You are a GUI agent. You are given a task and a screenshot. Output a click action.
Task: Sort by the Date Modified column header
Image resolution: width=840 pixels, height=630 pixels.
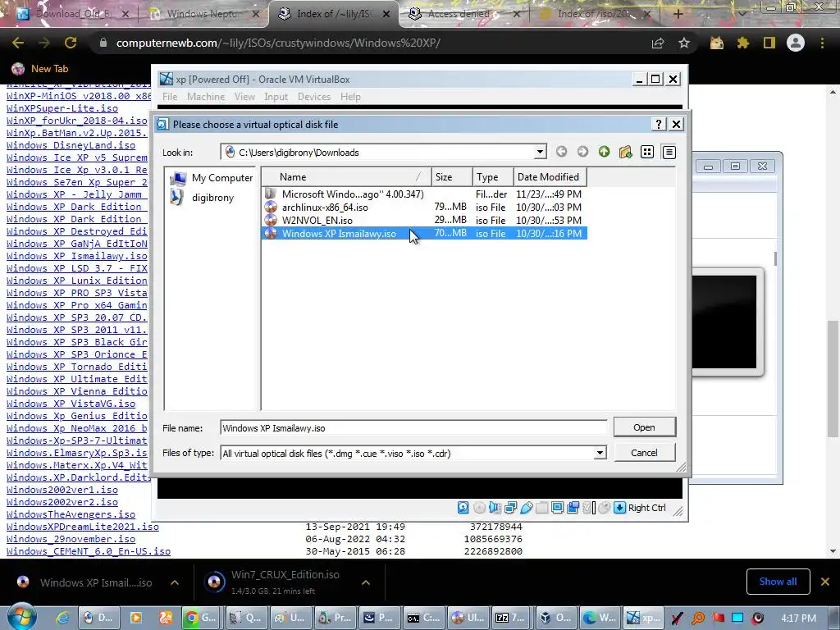coord(550,177)
